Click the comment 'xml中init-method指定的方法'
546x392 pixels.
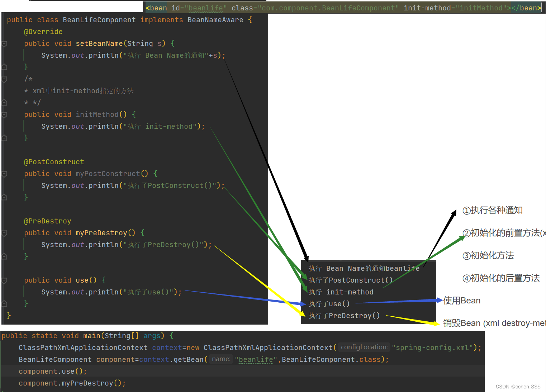[83, 91]
